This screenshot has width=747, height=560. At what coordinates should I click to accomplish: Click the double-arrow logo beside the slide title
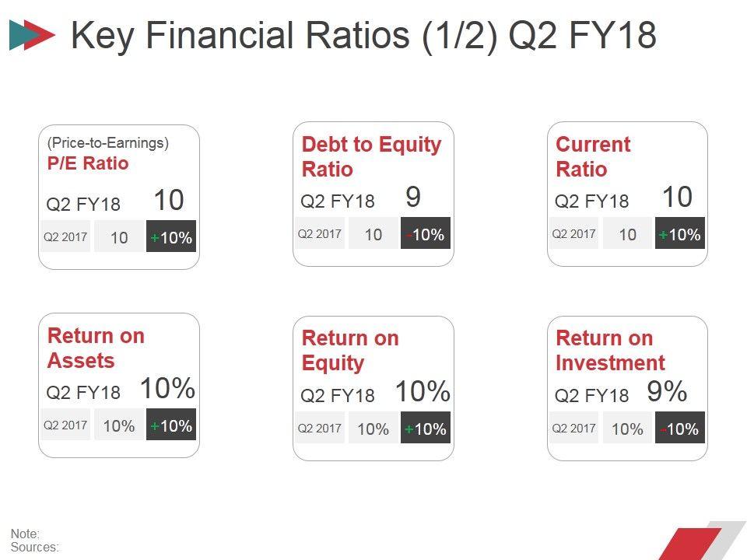point(32,36)
